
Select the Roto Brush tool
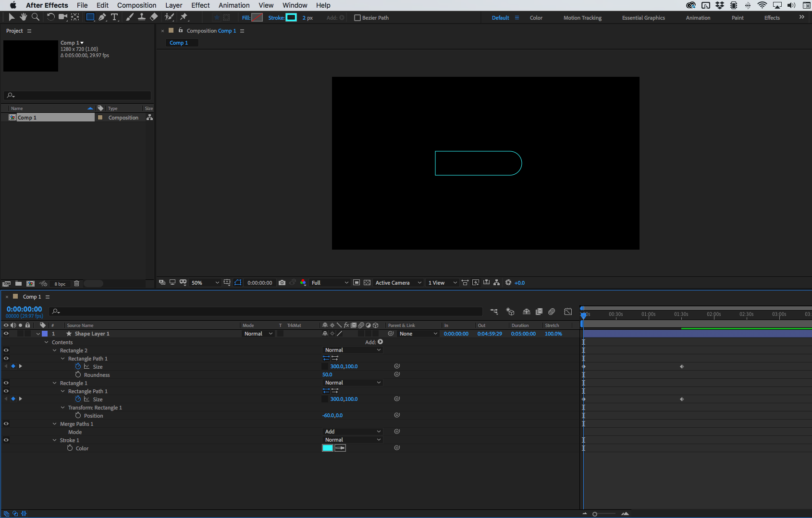point(169,17)
